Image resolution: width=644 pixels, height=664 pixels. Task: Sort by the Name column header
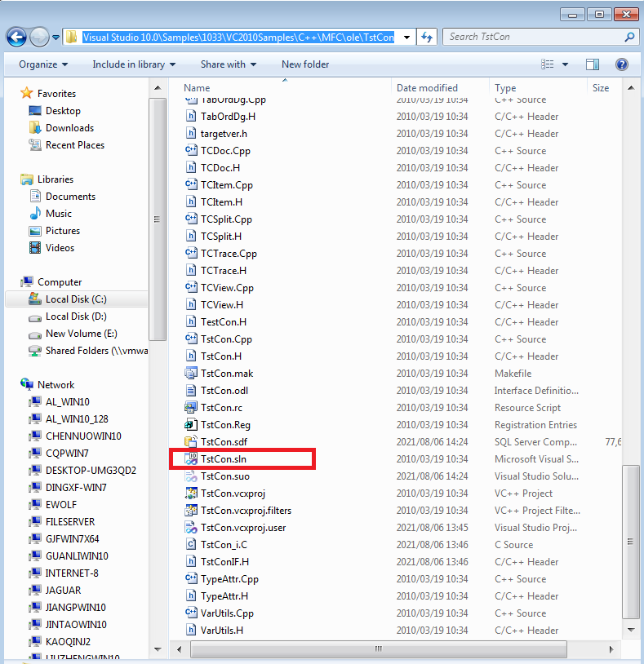coord(197,88)
